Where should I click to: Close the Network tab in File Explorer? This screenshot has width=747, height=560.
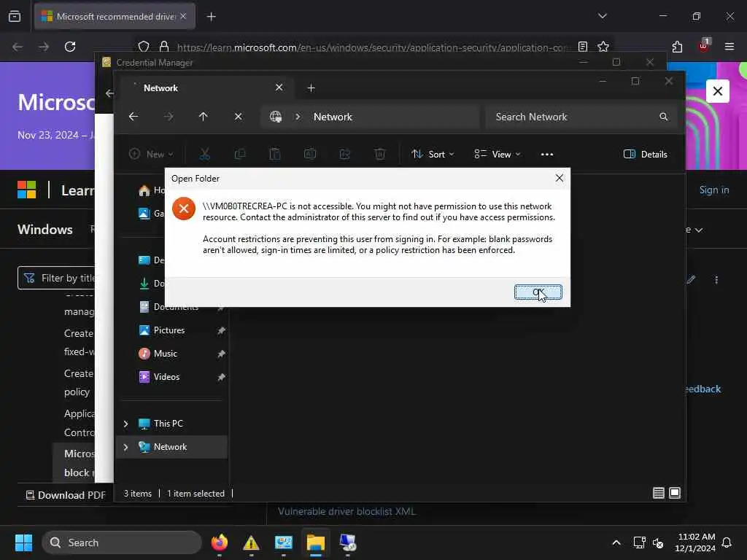point(279,87)
